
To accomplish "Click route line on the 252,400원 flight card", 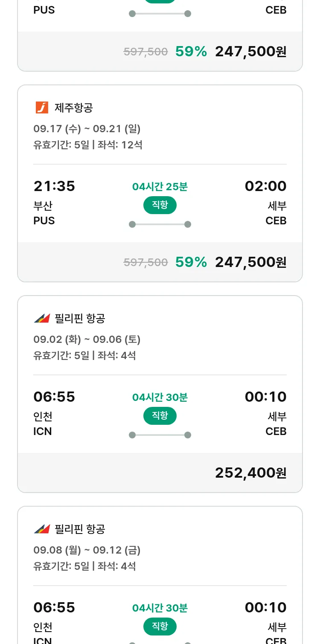I will [160, 435].
